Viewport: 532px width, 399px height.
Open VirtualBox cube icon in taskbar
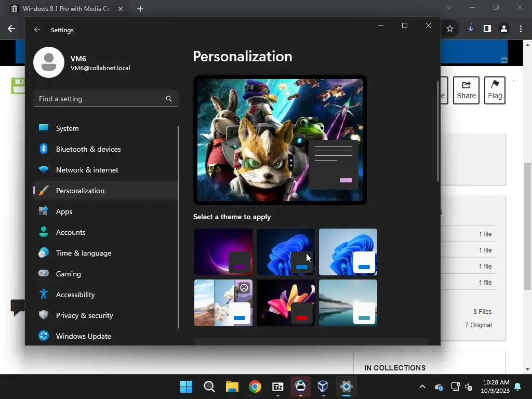coord(323,387)
